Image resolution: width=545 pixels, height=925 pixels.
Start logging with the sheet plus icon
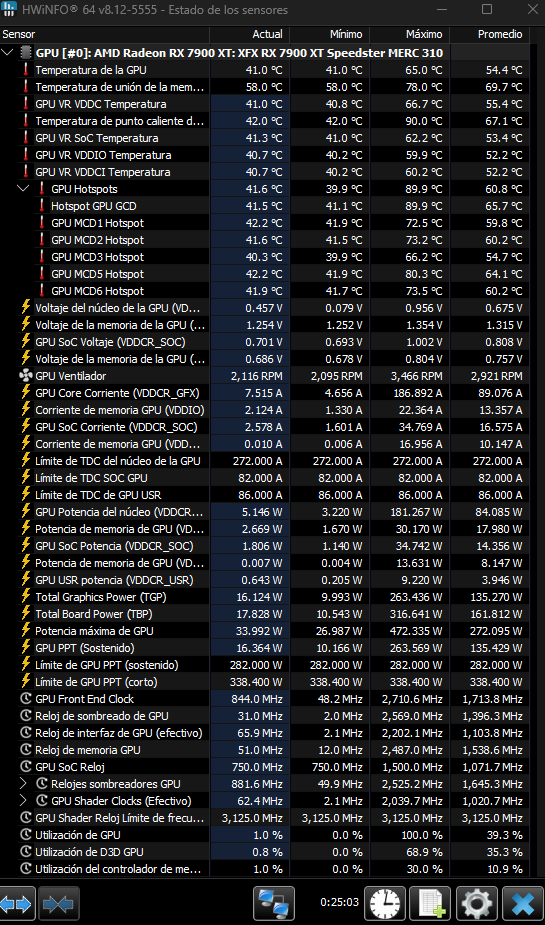[430, 903]
